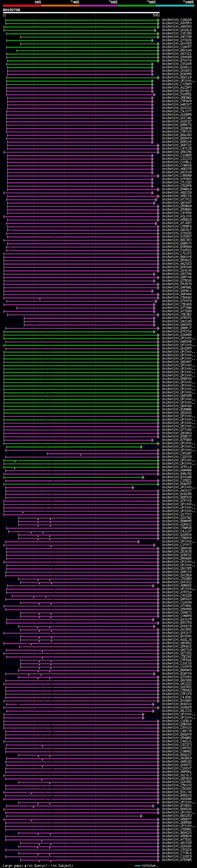Select the UniRef100_Q7S9Z6 label

coord(177,40)
